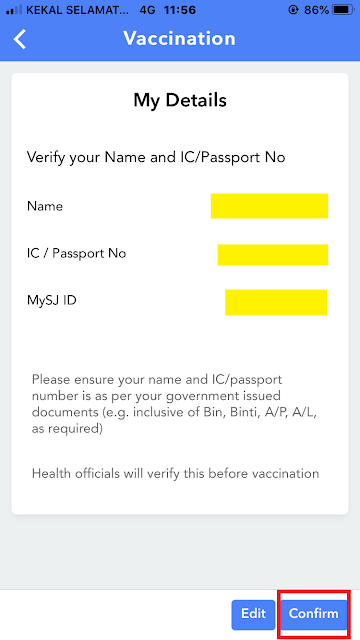Tap the 11:56 clock in status bar
Viewport: 360px width, 640px height.
[x=180, y=10]
